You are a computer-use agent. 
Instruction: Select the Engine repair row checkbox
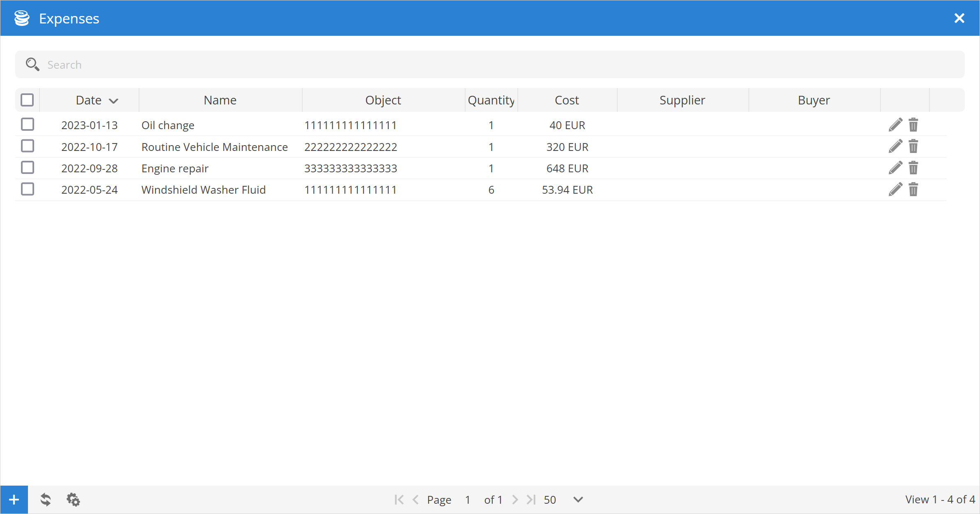click(28, 168)
